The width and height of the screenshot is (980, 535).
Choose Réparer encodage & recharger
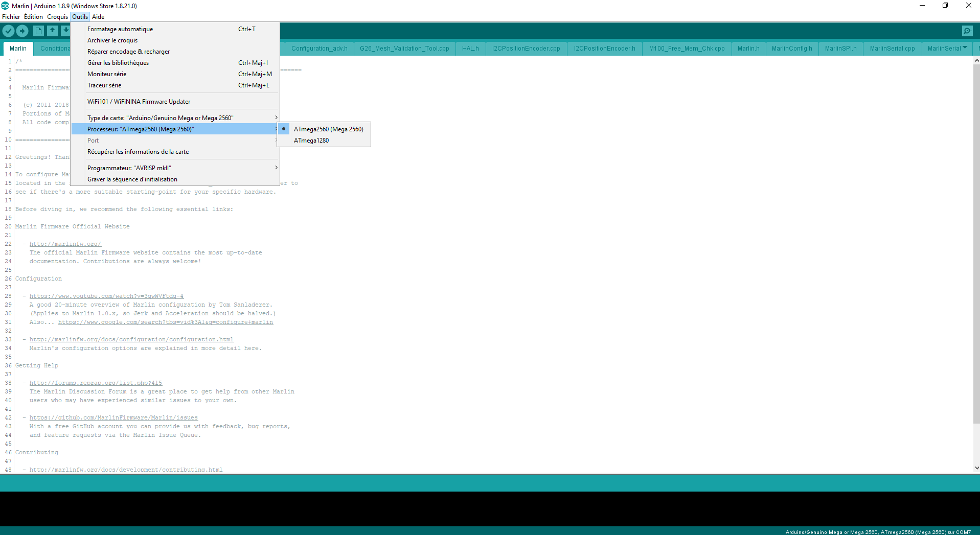175,52
